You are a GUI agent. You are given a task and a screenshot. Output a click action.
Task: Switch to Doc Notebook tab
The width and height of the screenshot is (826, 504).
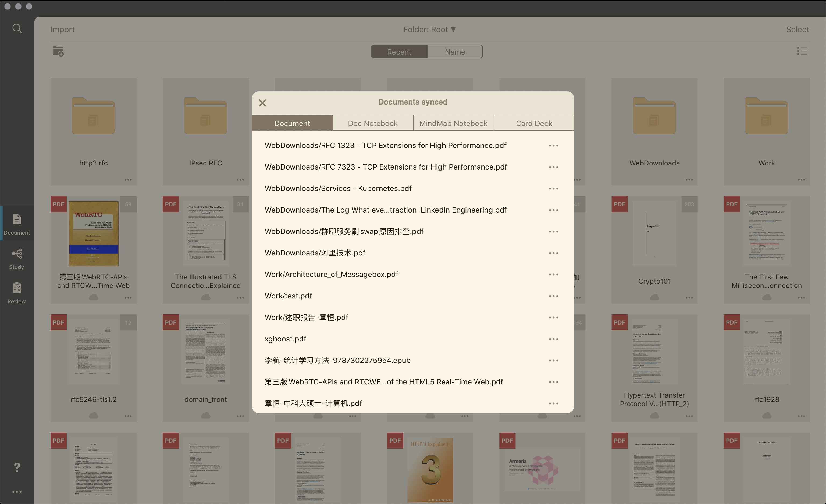click(373, 123)
